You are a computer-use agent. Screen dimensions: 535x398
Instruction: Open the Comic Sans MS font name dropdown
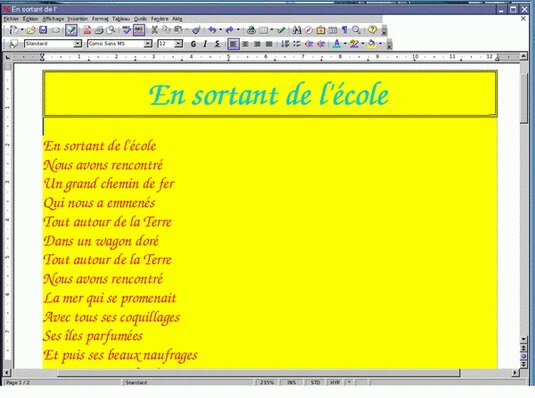147,44
